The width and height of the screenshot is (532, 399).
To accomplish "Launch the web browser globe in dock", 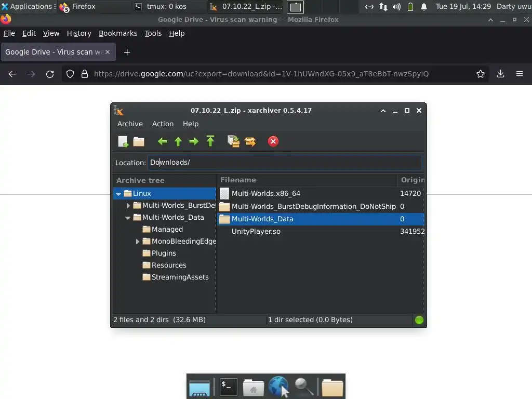I will tap(278, 386).
